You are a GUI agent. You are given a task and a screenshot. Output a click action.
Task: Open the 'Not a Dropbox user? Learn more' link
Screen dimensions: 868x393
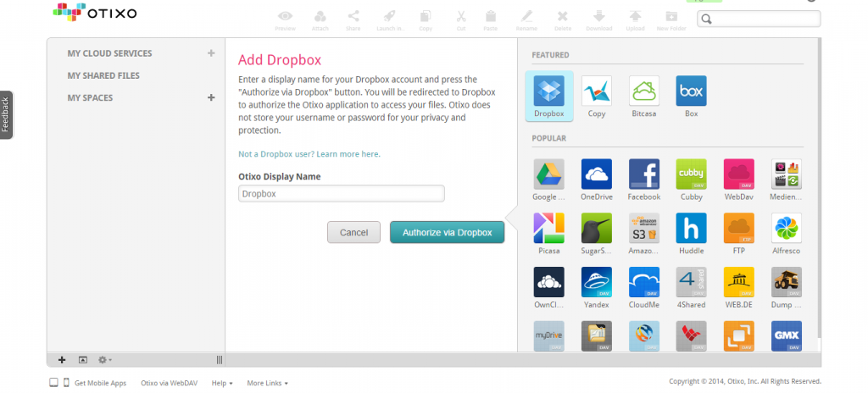309,154
